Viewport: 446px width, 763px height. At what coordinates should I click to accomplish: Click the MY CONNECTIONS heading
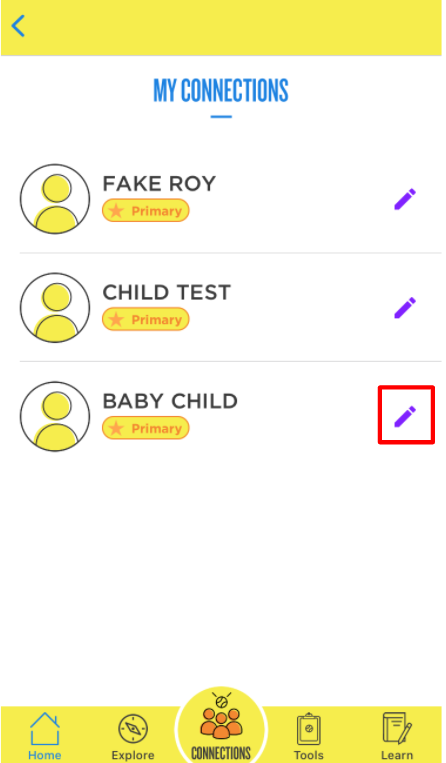tap(221, 91)
